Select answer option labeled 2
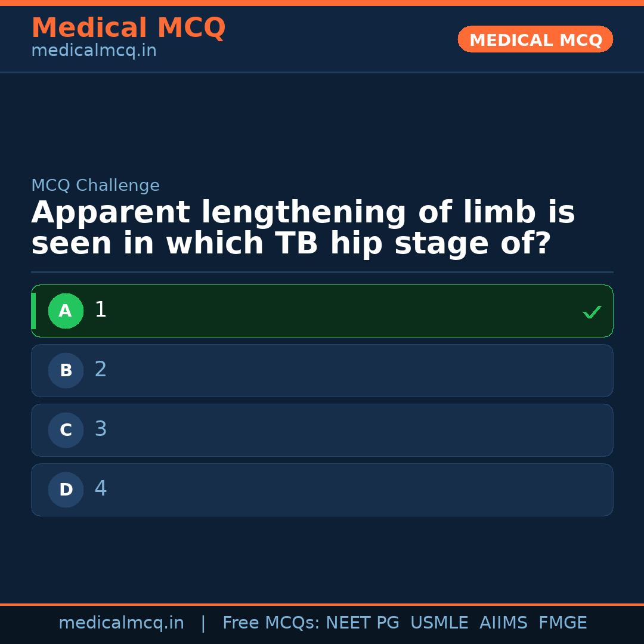This screenshot has height=644, width=644. 322,370
